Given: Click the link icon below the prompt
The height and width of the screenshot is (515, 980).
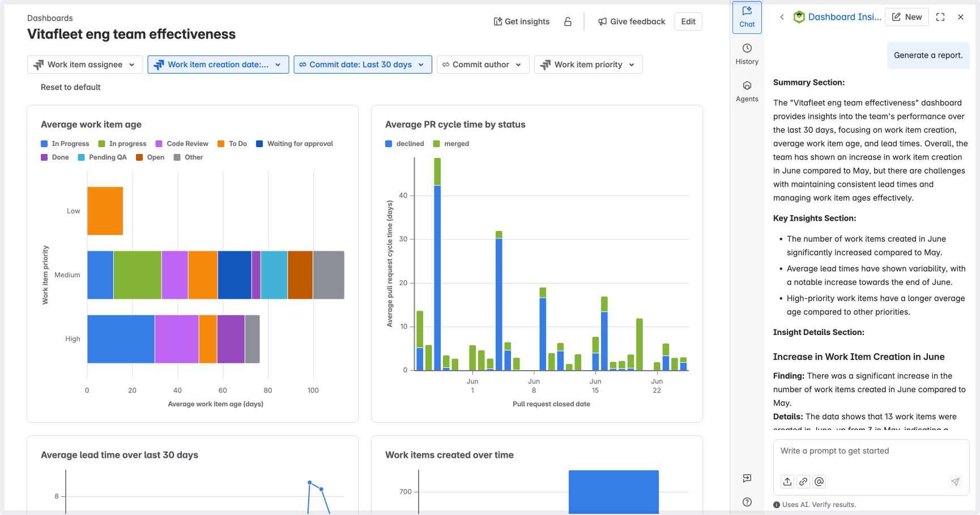Looking at the screenshot, I should point(803,482).
